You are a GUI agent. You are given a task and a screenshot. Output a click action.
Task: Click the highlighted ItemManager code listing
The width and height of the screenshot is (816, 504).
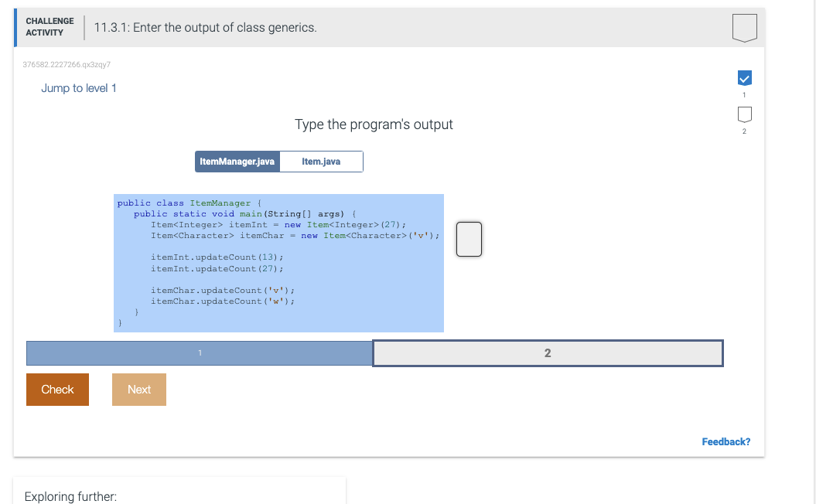click(x=278, y=263)
